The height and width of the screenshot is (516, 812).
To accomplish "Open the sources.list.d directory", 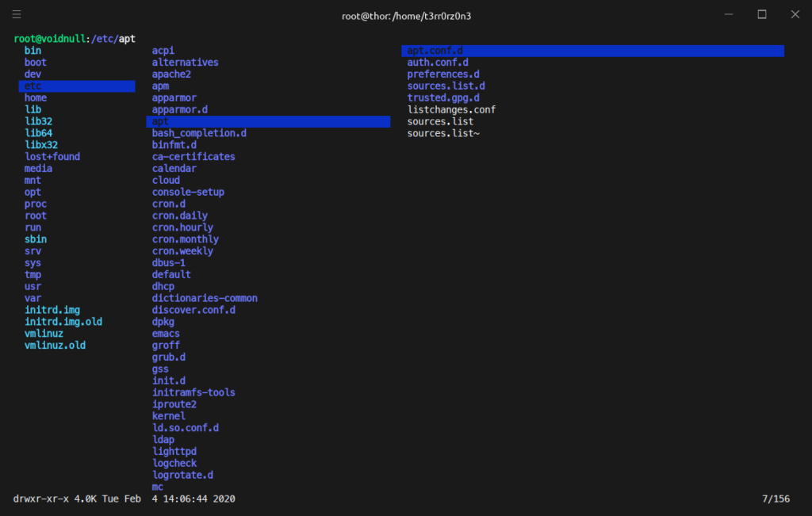I will (x=446, y=86).
